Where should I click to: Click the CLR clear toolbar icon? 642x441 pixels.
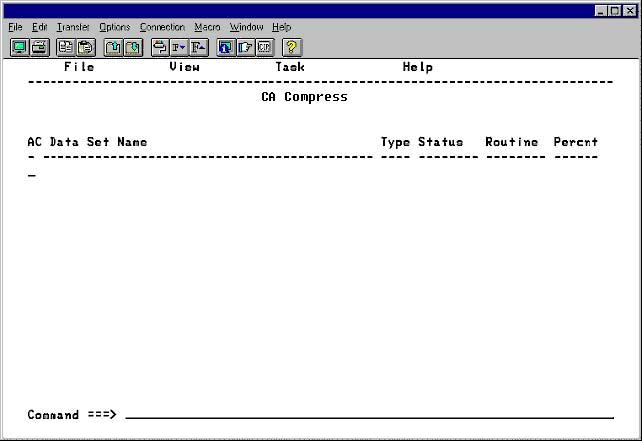coord(265,47)
